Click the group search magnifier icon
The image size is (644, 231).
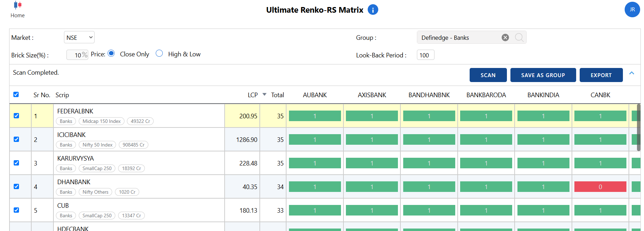point(519,37)
